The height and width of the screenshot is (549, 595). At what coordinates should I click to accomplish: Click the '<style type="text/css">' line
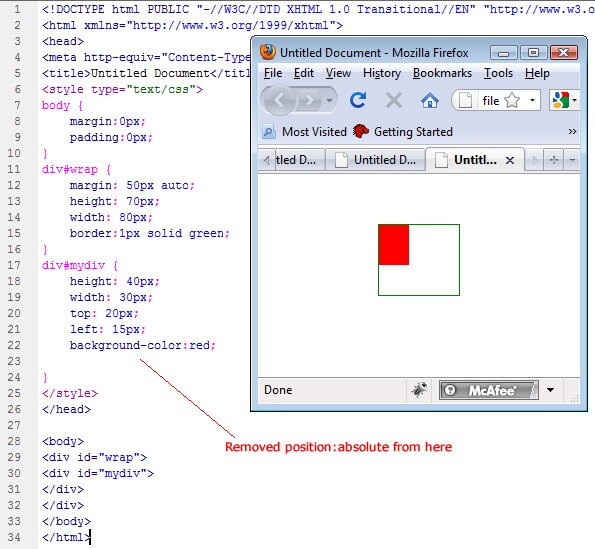coord(123,89)
